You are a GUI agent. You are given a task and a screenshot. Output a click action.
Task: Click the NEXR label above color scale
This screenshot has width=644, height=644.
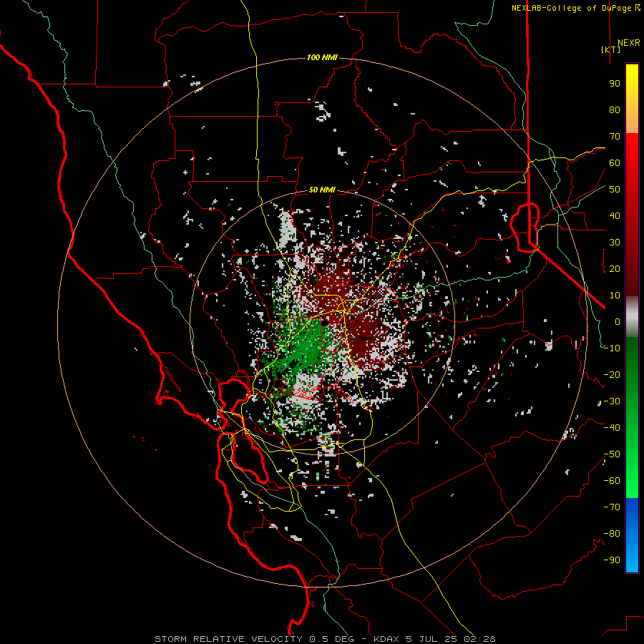click(x=628, y=43)
